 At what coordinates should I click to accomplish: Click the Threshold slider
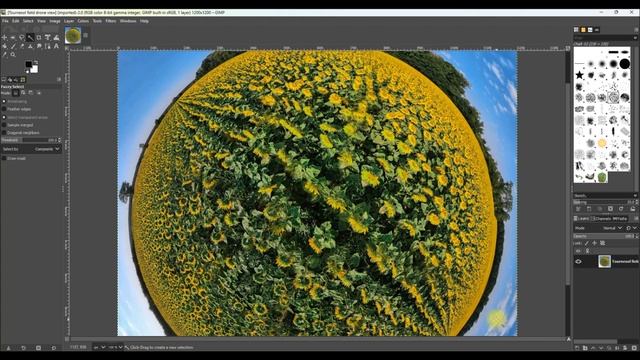(29, 140)
